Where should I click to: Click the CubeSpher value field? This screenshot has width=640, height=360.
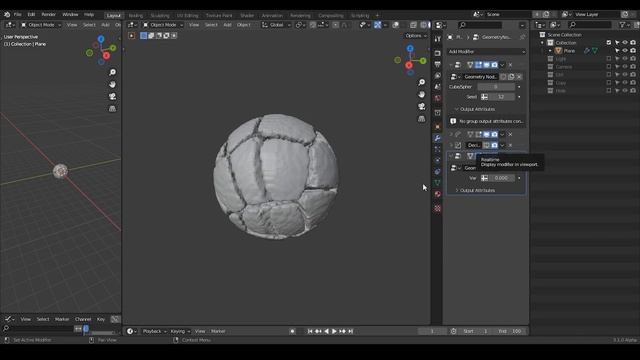496,87
